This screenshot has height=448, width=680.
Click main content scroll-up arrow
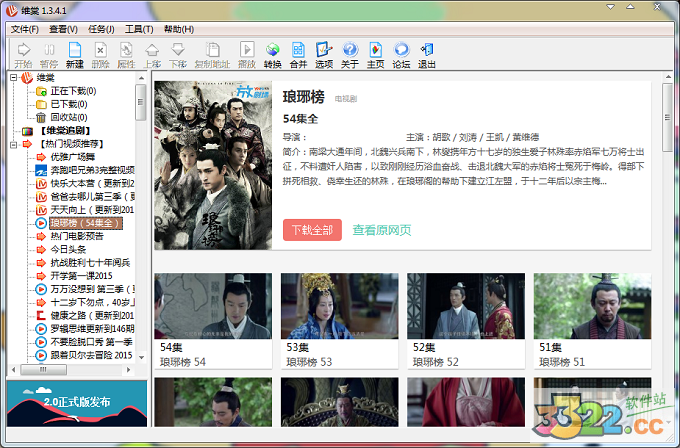pyautogui.click(x=668, y=77)
